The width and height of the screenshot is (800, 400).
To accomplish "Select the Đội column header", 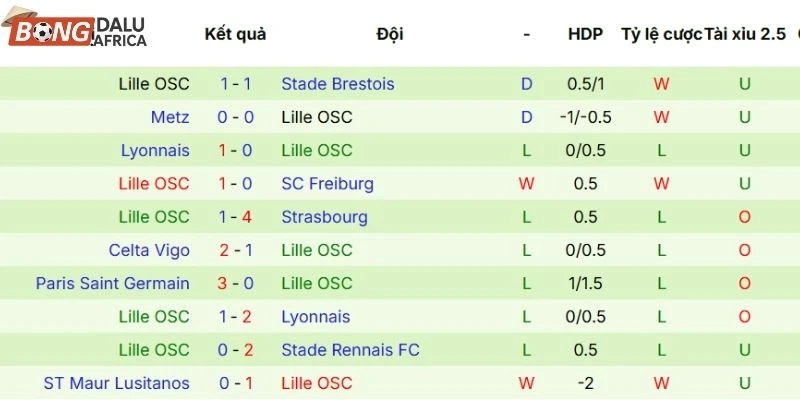I will click(390, 34).
